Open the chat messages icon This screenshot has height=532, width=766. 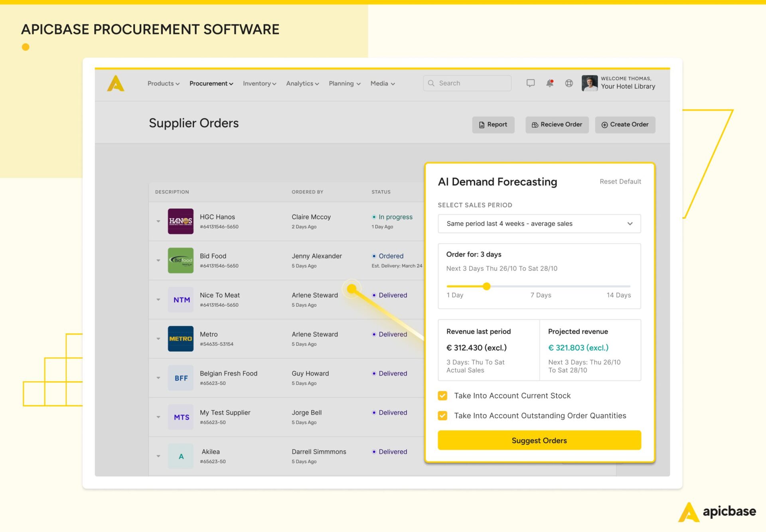click(x=531, y=83)
